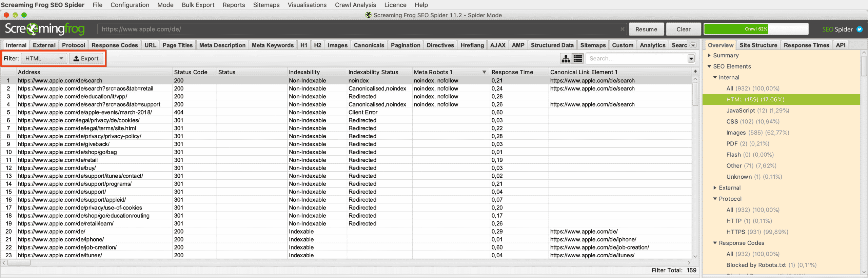Add column with plus icon
The height and width of the screenshot is (278, 868).
[695, 71]
